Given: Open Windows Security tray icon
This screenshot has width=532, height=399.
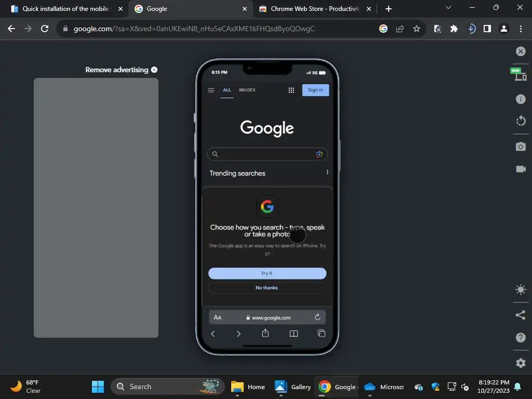Looking at the screenshot, I should 435,387.
